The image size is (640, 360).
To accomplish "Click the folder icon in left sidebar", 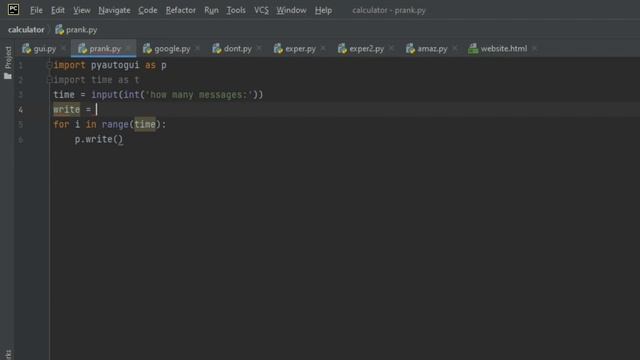I will coord(8,76).
